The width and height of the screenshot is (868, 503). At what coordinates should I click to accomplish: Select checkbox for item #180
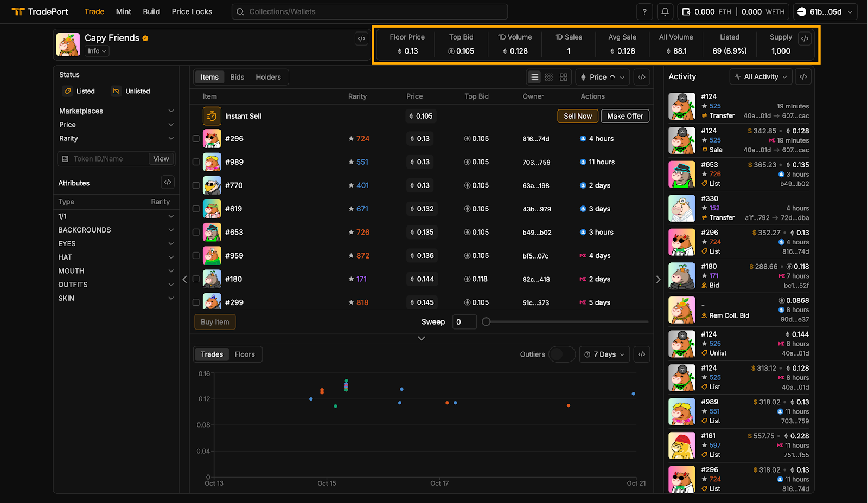click(196, 279)
